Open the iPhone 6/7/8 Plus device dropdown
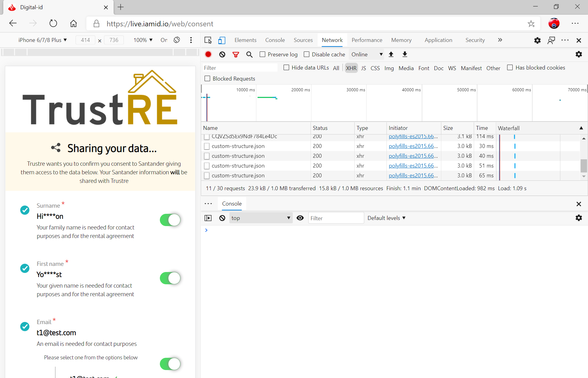The height and width of the screenshot is (378, 588). (x=43, y=40)
